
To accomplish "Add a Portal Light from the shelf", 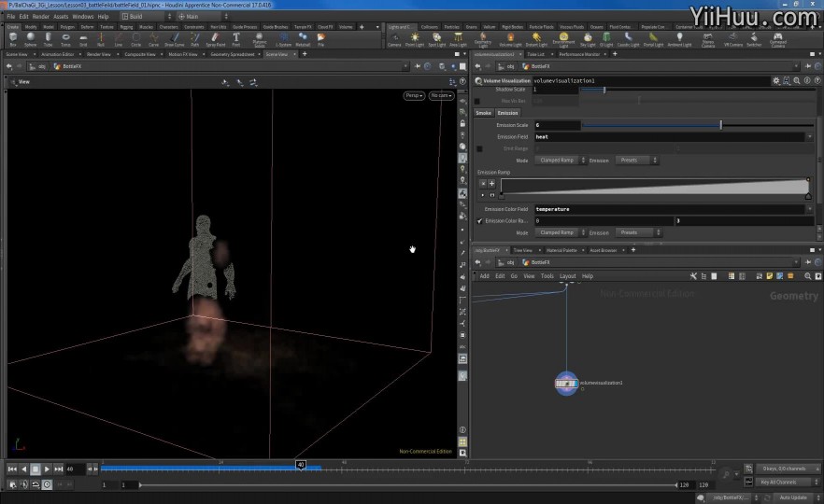I will (653, 39).
